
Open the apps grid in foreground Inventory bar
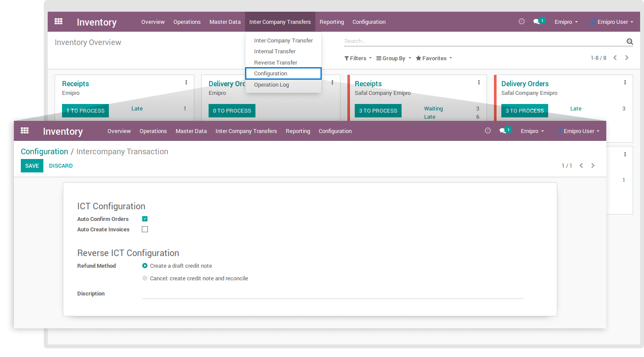[x=25, y=131]
